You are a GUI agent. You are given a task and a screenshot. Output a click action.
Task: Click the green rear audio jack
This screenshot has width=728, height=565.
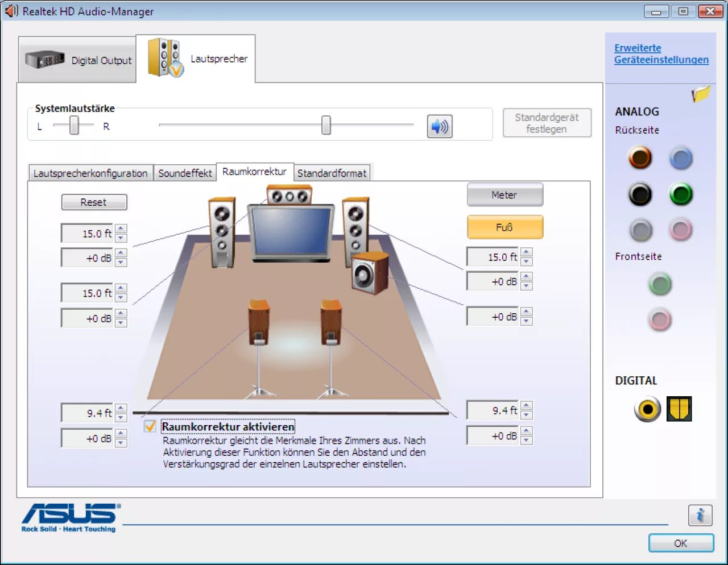point(681,194)
